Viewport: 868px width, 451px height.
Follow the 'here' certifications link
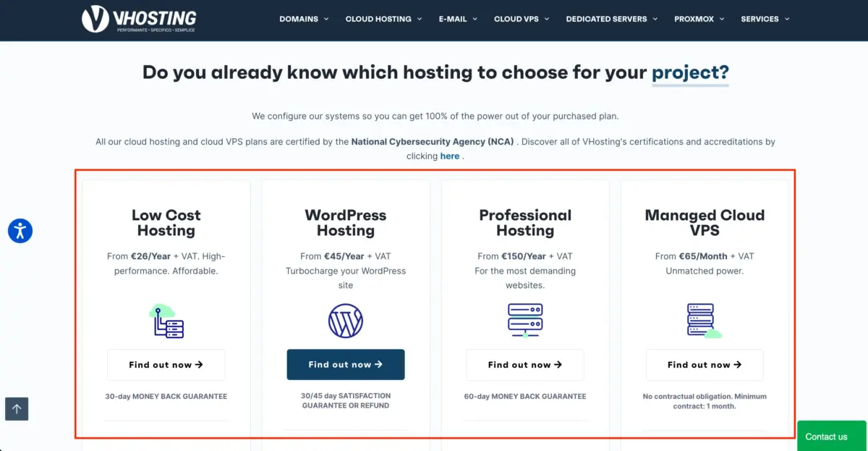(x=449, y=156)
